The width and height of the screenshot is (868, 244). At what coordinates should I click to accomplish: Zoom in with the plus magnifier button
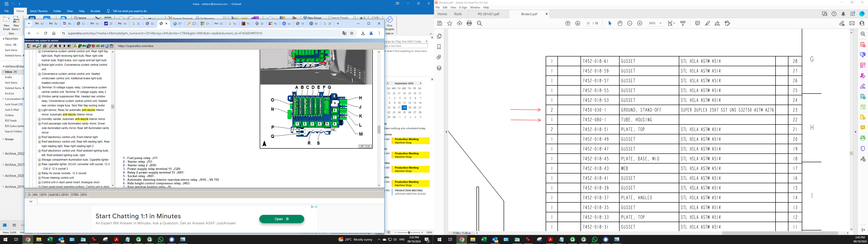[639, 23]
